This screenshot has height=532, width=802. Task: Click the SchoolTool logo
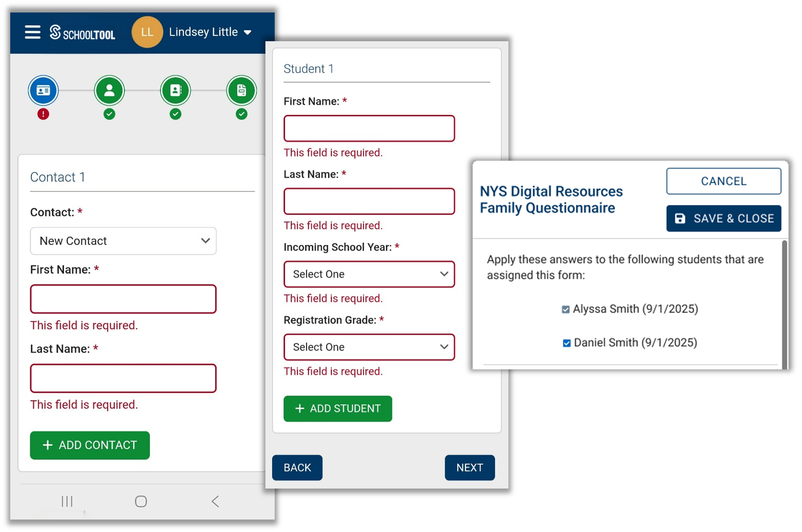(83, 33)
